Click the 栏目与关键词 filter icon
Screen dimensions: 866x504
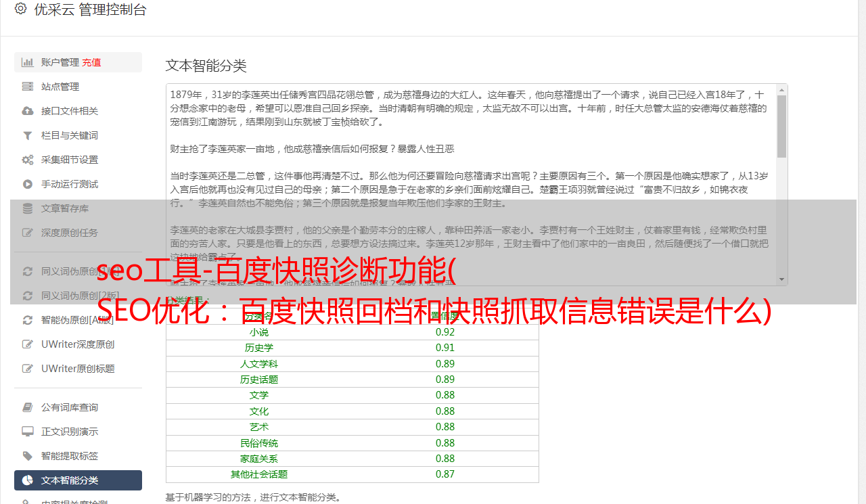[x=28, y=135]
